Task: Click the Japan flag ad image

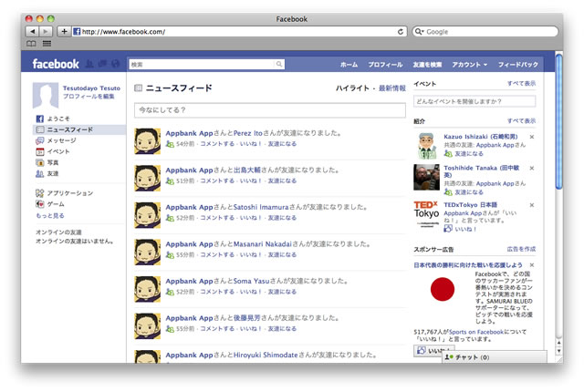Action: (443, 289)
